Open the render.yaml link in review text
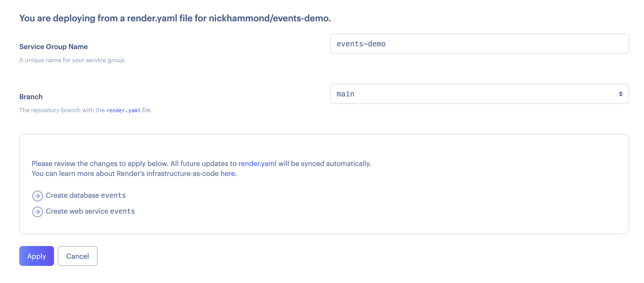The image size is (644, 283). pyautogui.click(x=257, y=163)
